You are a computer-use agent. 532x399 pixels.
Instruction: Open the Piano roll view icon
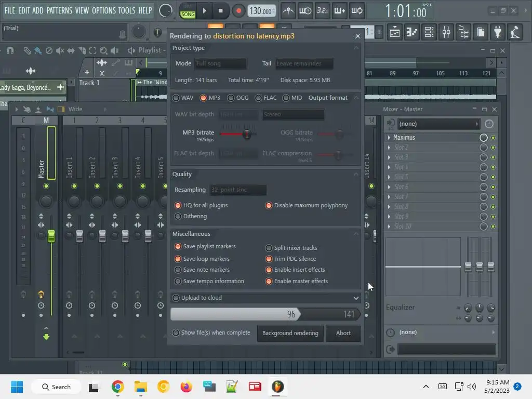[x=412, y=32]
